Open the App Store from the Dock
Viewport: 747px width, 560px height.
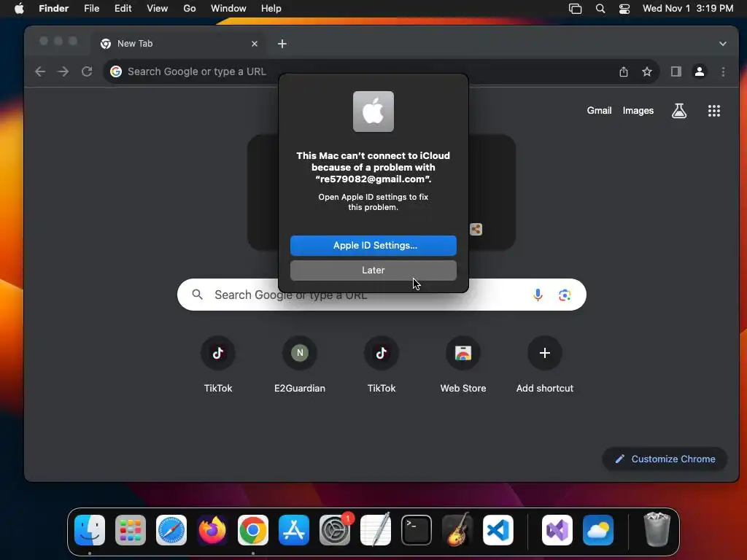[294, 530]
